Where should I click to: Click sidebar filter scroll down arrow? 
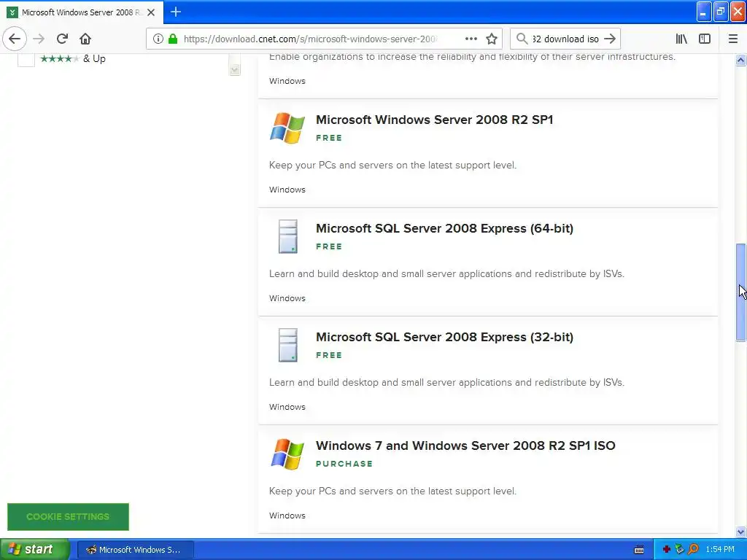pos(234,70)
